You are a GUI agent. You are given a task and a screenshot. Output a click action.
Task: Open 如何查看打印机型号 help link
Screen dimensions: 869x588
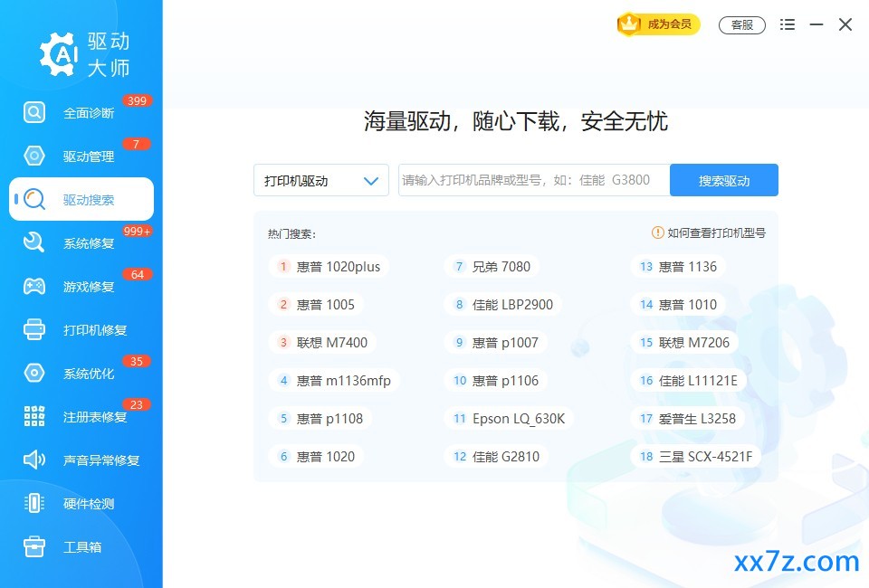coord(709,233)
